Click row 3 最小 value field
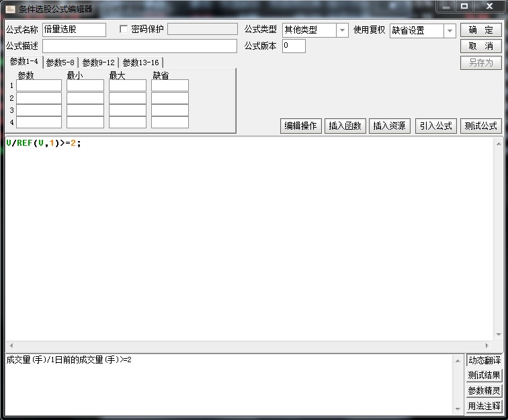This screenshot has height=420, width=508. click(85, 110)
